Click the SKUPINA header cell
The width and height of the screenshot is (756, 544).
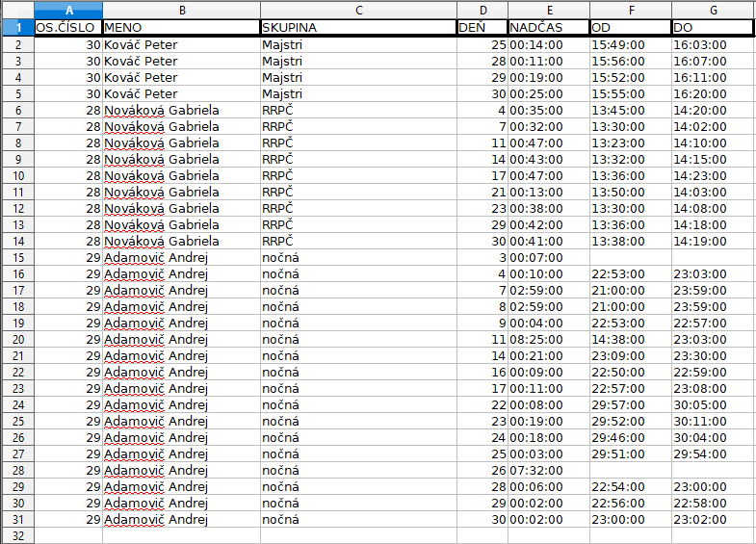(x=358, y=28)
